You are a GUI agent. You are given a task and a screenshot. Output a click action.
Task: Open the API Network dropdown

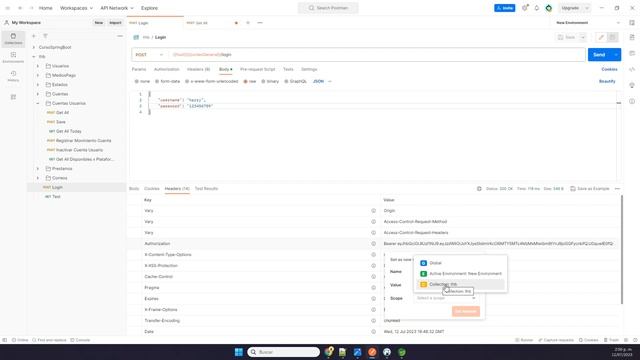[x=117, y=8]
